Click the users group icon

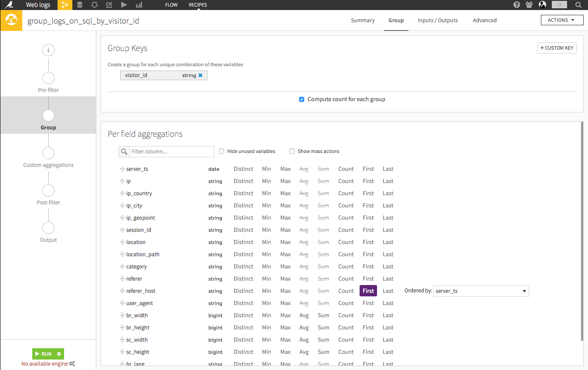529,5
